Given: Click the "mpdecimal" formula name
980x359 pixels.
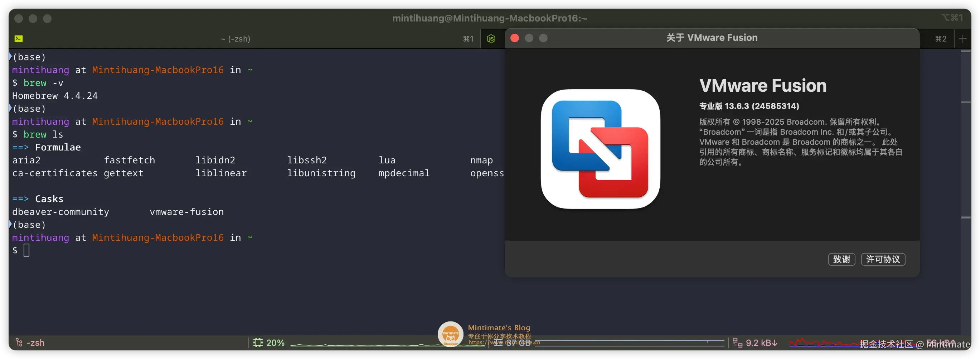Looking at the screenshot, I should coord(404,173).
